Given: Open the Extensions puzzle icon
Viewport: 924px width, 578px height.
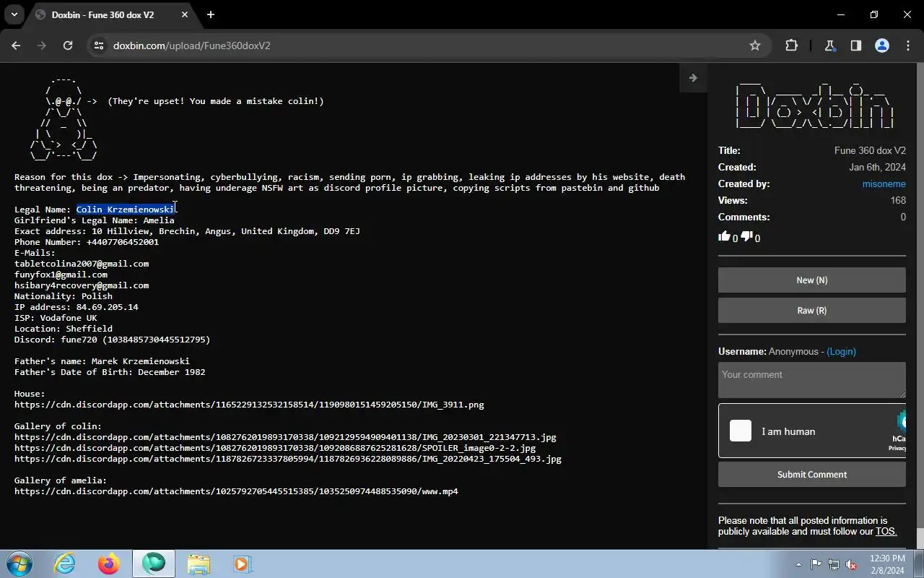Looking at the screenshot, I should 791,46.
